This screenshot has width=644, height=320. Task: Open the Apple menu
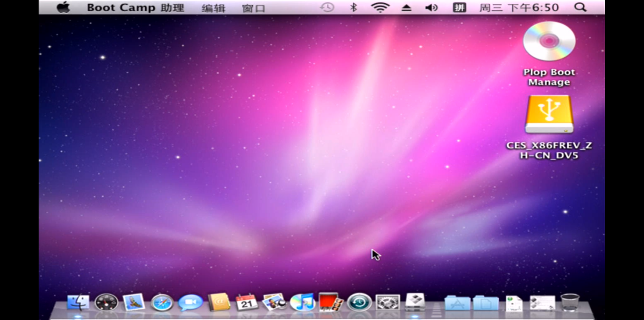pos(63,7)
